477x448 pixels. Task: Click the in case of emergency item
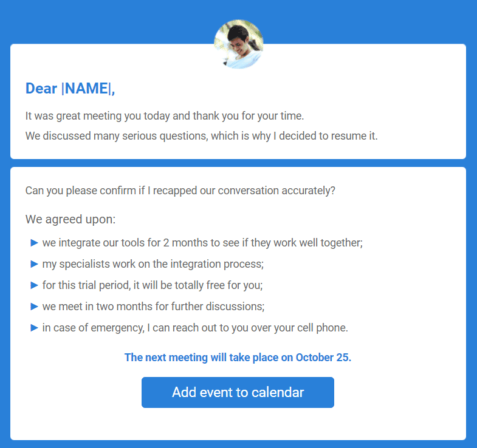click(x=195, y=328)
